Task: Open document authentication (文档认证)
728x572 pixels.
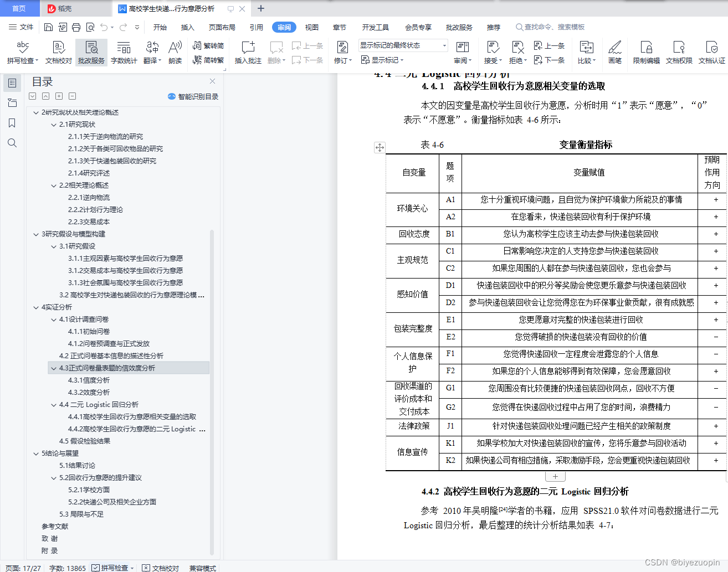Action: (x=711, y=52)
